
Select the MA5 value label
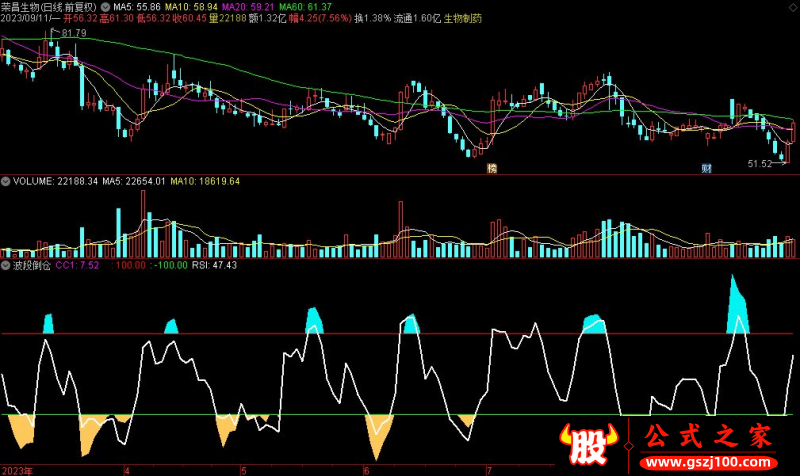(x=137, y=7)
